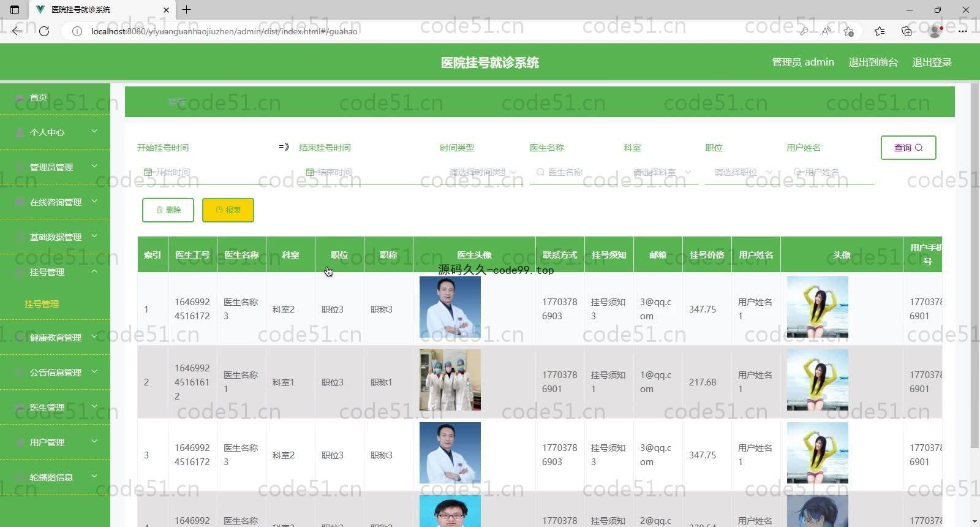
Task: Open doctor photo thumbnail in row 3
Action: pyautogui.click(x=450, y=453)
